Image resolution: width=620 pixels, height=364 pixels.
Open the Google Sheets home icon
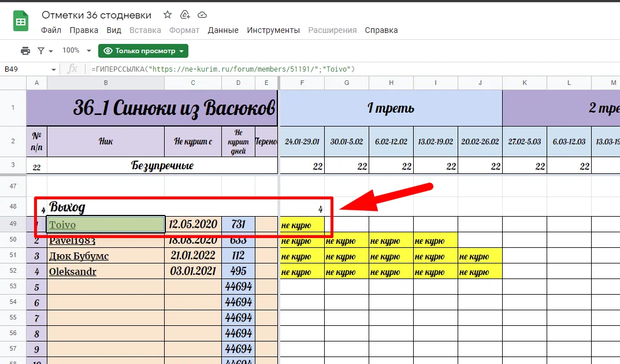pos(21,22)
